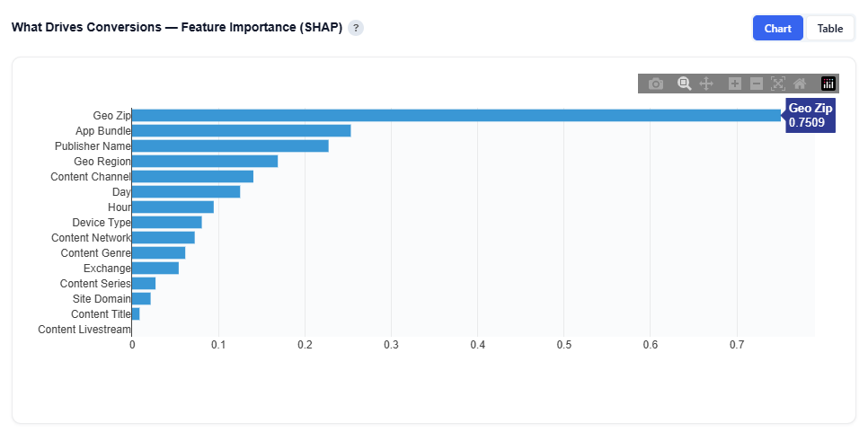Click the help question mark icon

(x=356, y=28)
